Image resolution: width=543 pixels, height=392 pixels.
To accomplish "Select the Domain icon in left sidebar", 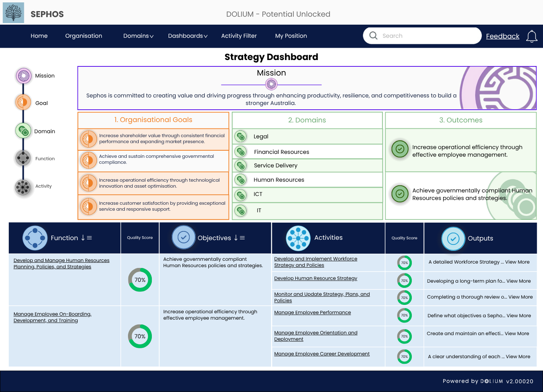I will pyautogui.click(x=23, y=131).
